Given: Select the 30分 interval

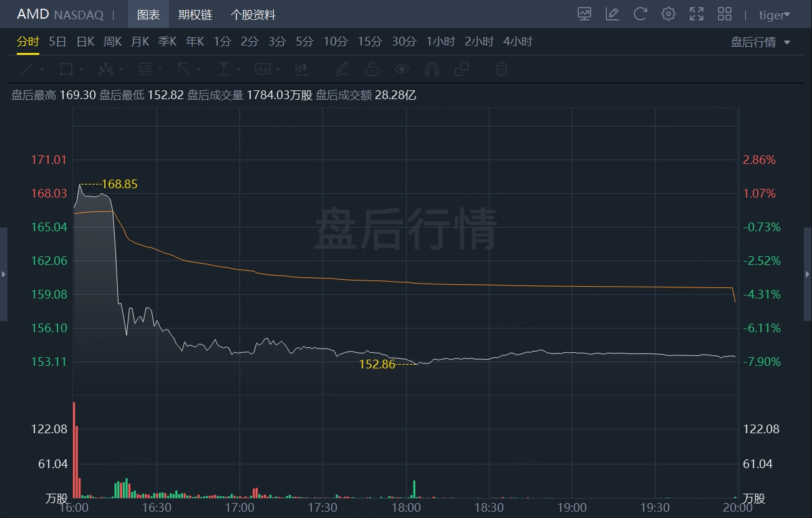Looking at the screenshot, I should pos(404,42).
